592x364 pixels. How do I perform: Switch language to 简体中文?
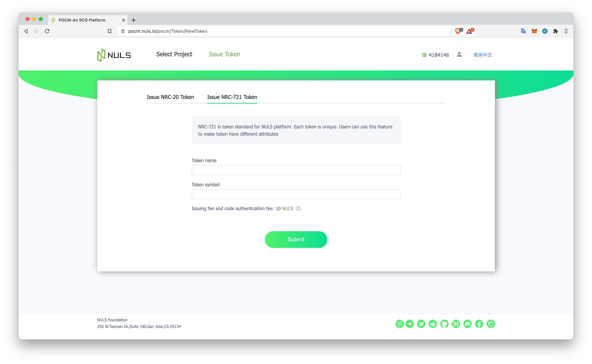click(x=483, y=54)
